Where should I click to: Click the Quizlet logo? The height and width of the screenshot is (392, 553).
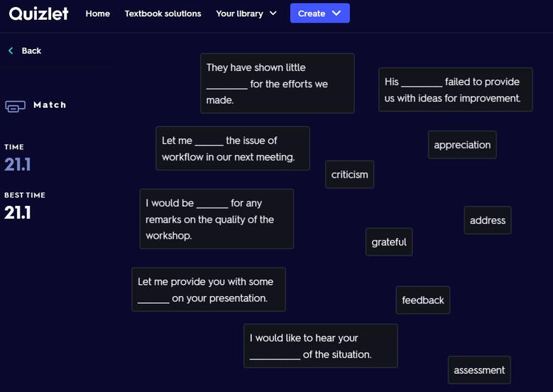pos(38,13)
